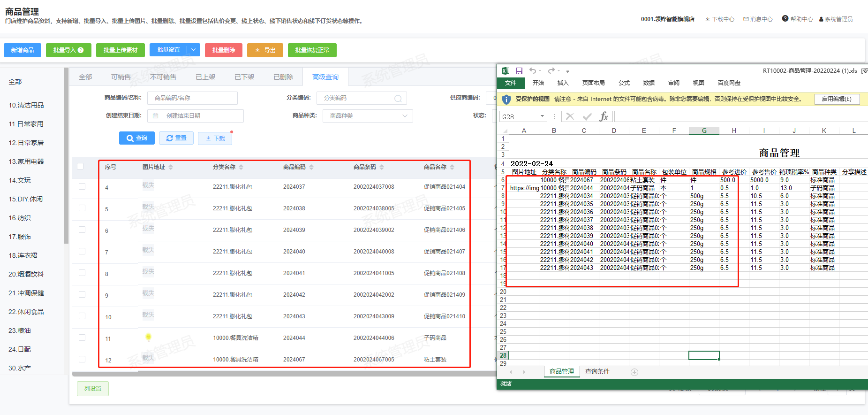The image size is (868, 415).
Task: Click the 启用编辑(E) button
Action: tap(837, 99)
